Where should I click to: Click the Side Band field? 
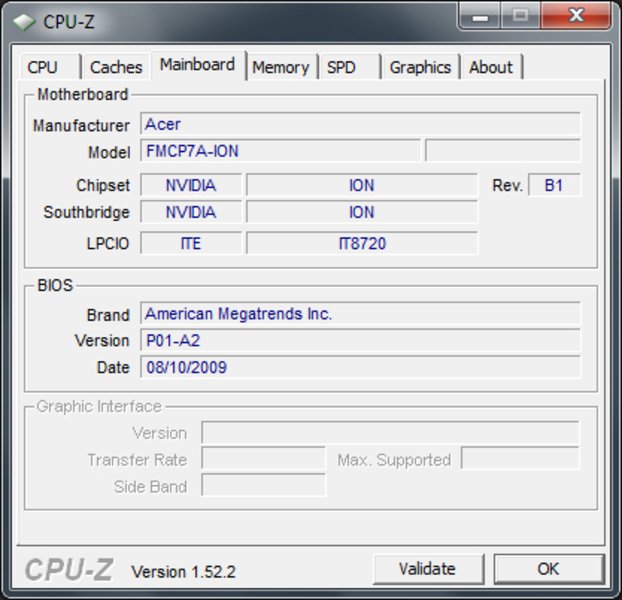[263, 485]
